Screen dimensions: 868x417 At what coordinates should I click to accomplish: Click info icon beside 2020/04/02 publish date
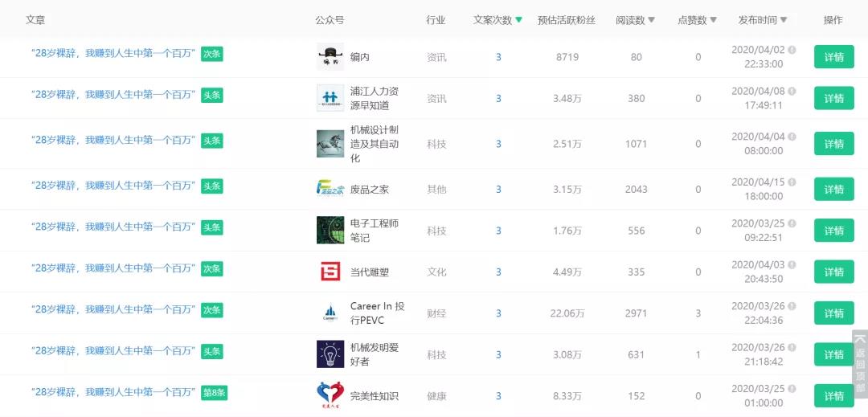[x=792, y=50]
